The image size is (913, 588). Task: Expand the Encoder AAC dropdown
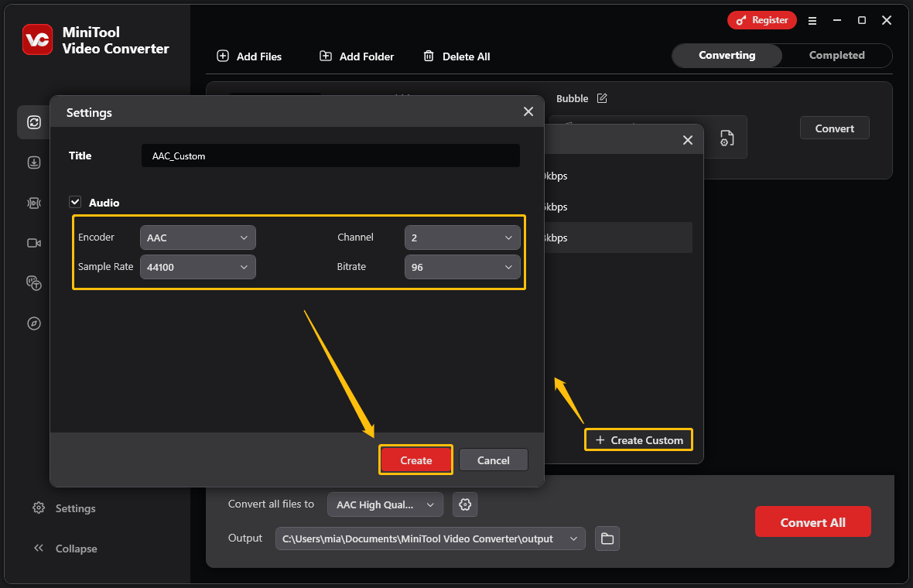(197, 238)
